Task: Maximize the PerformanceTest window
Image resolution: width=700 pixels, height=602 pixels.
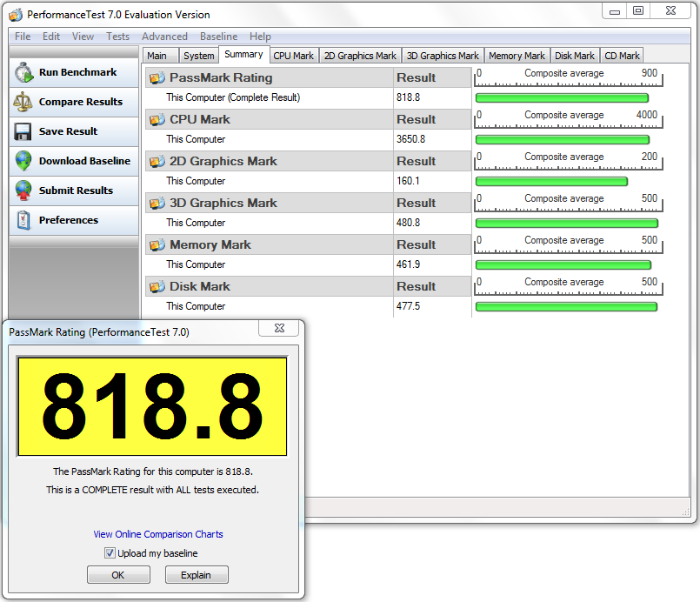Action: [638, 10]
